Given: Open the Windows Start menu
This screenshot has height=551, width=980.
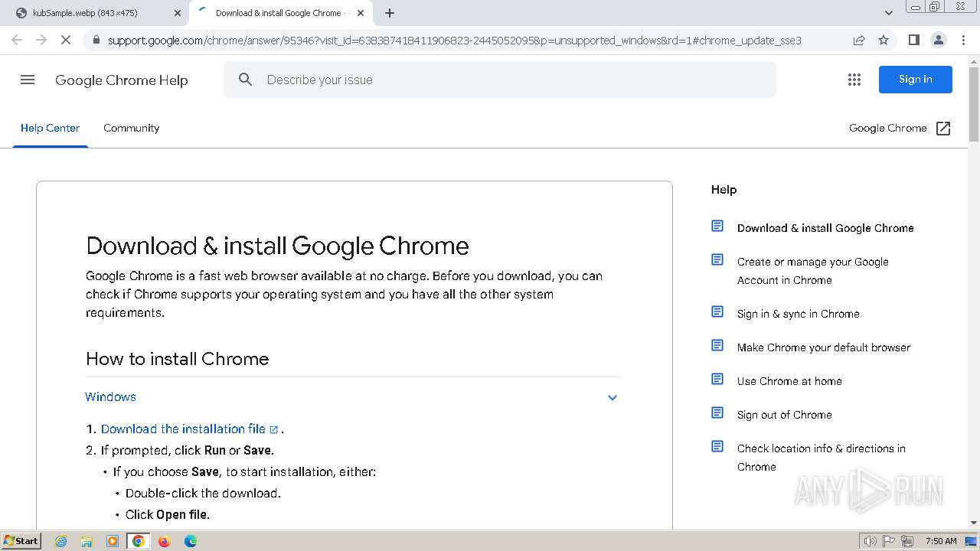Looking at the screenshot, I should coord(21,540).
